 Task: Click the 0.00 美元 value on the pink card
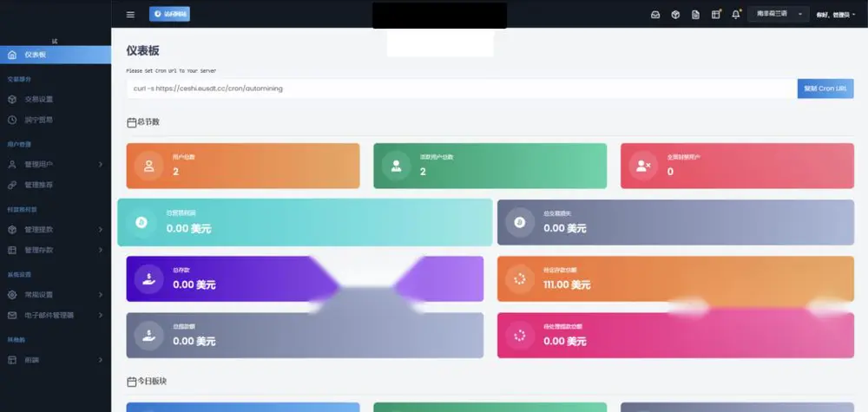[565, 341]
